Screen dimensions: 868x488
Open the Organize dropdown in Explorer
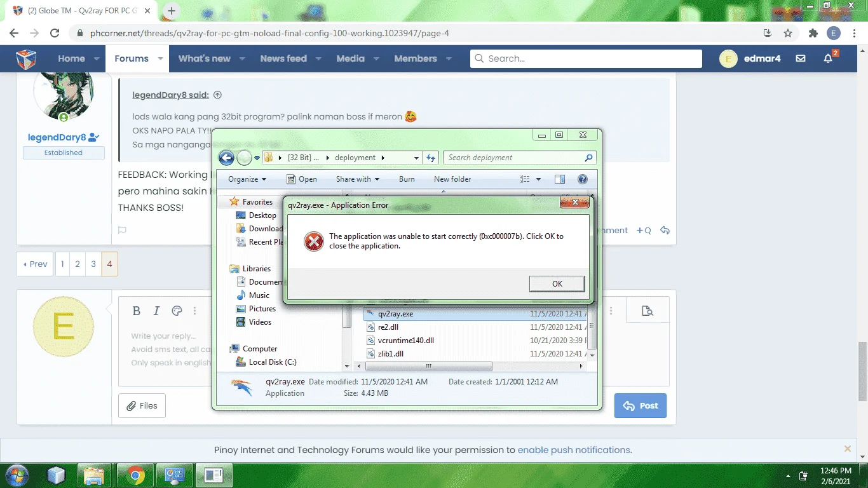247,179
